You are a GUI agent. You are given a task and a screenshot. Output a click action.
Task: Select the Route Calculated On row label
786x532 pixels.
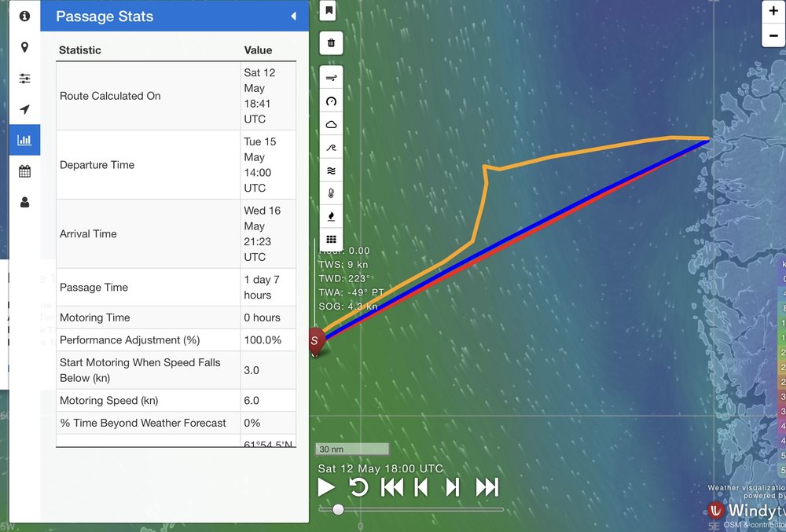tap(110, 96)
